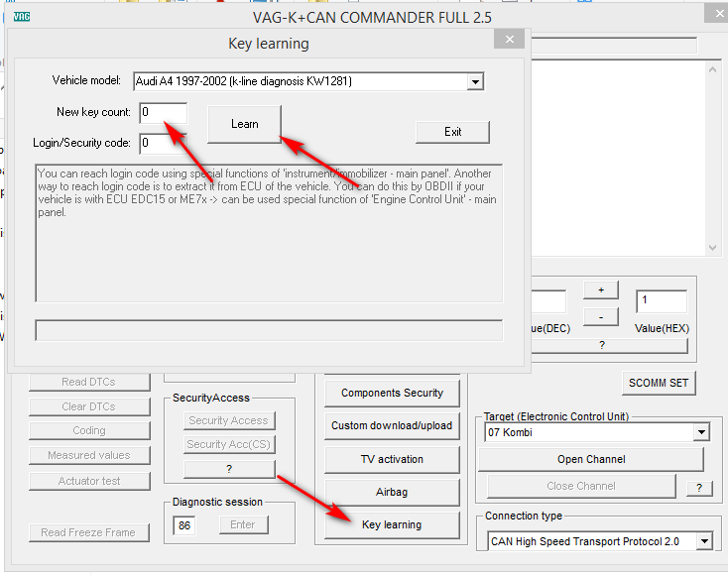
Task: Close the Key learning dialog
Action: click(x=510, y=40)
